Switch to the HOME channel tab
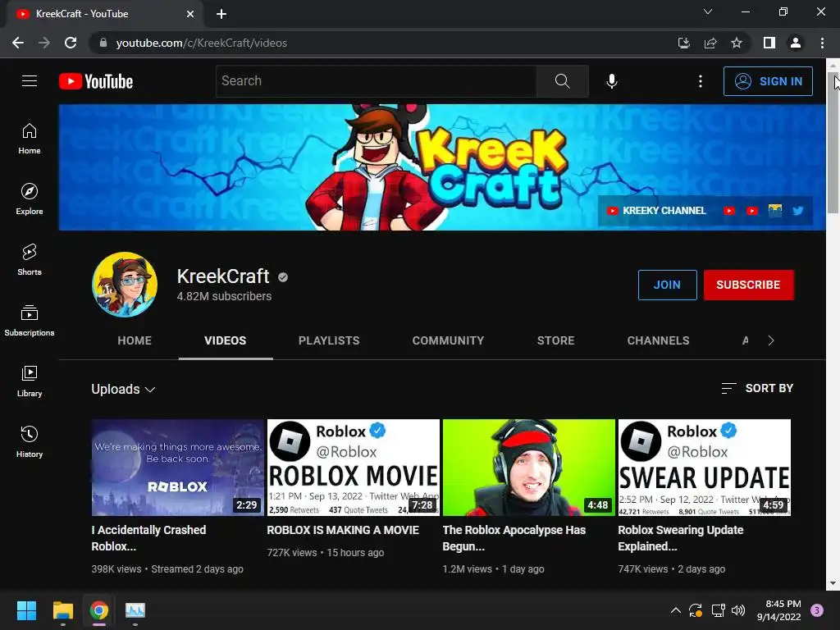840x630 pixels. click(x=135, y=340)
